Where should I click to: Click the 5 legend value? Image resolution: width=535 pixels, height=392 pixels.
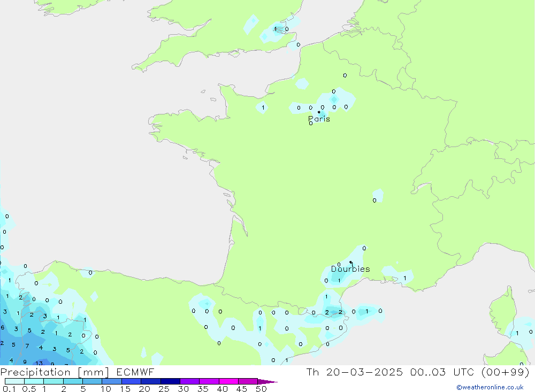click(83, 389)
